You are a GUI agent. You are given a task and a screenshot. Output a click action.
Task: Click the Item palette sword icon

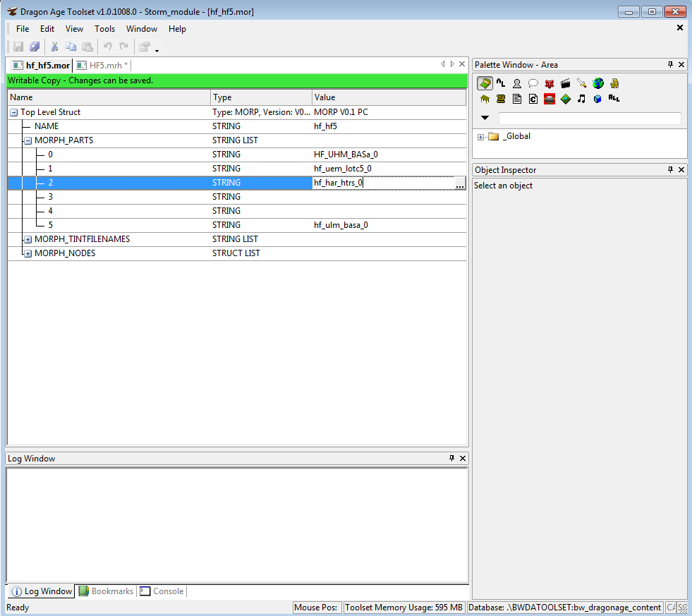pos(581,83)
